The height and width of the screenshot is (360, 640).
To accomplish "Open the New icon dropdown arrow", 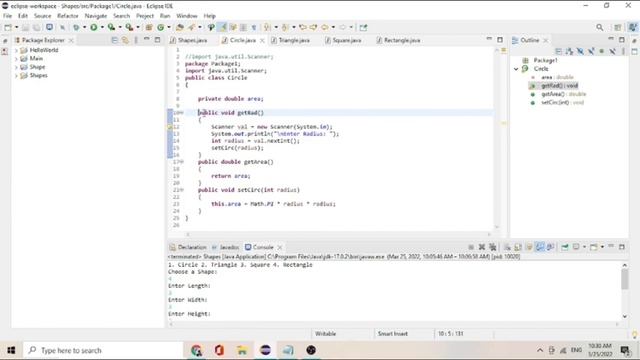I will [x=16, y=27].
